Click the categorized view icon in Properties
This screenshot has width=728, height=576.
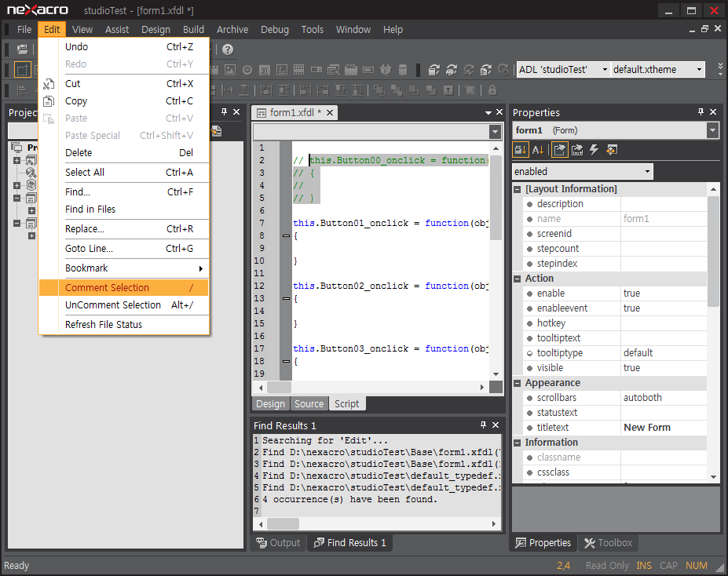pyautogui.click(x=521, y=150)
